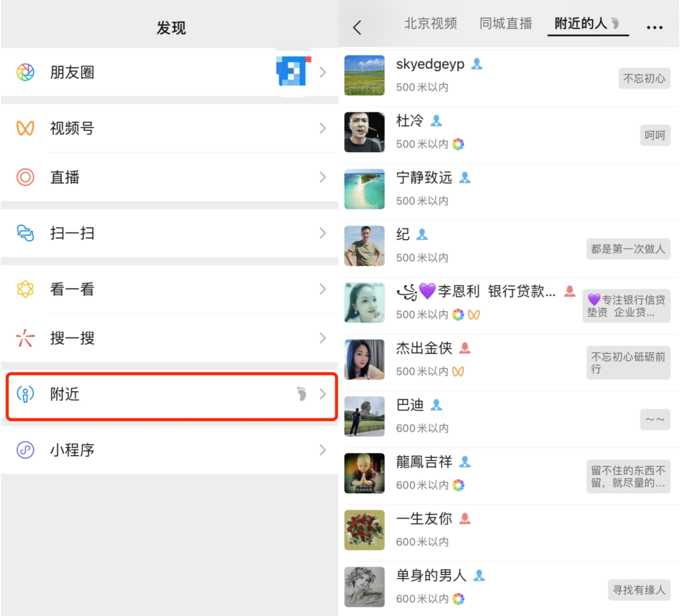The image size is (682, 616).
Task: Tap the Live broadcast circle icon
Action: click(25, 177)
